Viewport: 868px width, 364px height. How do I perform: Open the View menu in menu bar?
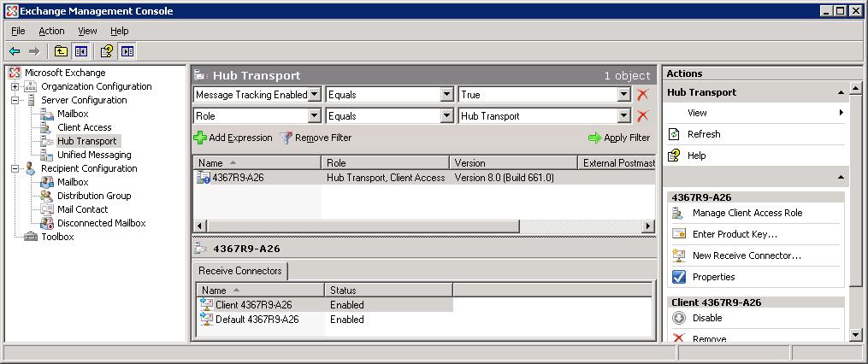pos(87,31)
